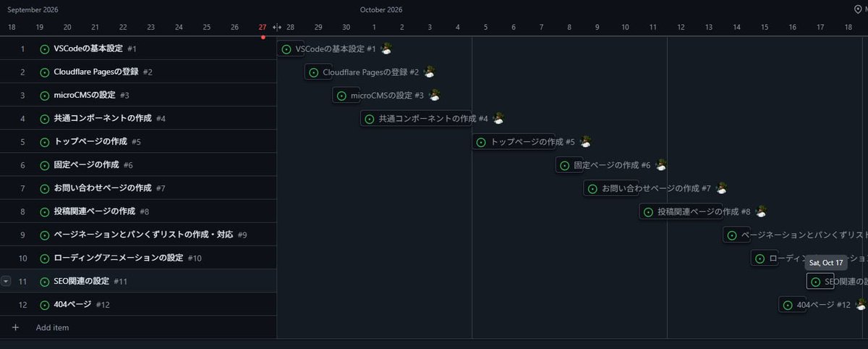
Task: Click the status icon in table row 9 ページネーション
Action: coord(44,235)
